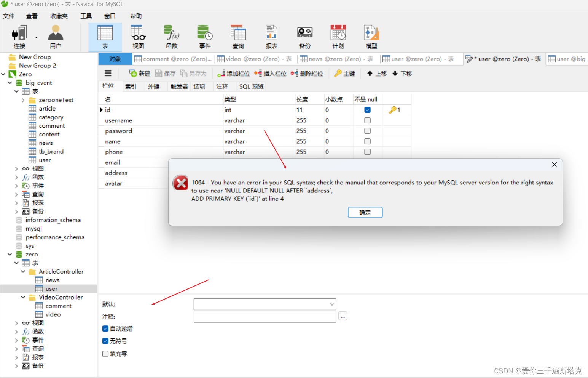Click the 备份 (Backup) icon
Screen dimensions: 588x378
click(x=304, y=36)
